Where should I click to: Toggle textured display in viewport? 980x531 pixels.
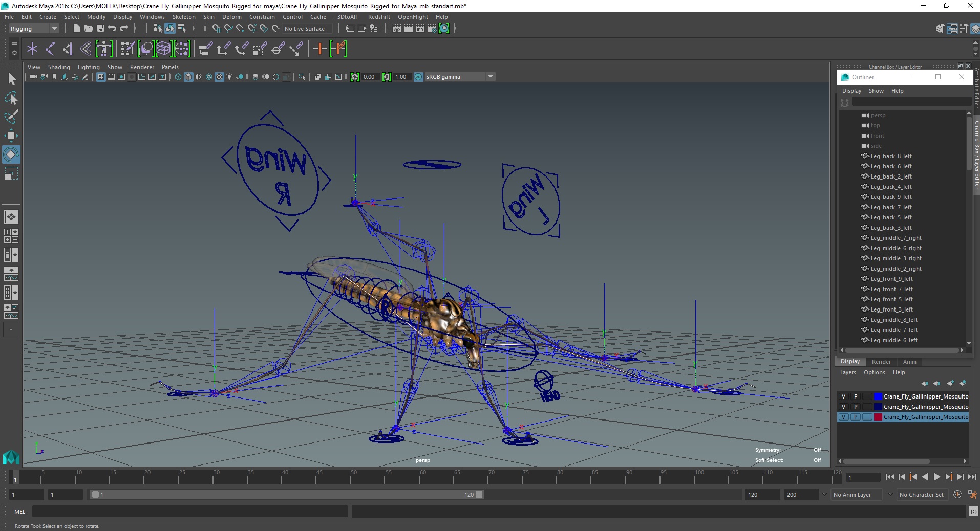(x=219, y=77)
